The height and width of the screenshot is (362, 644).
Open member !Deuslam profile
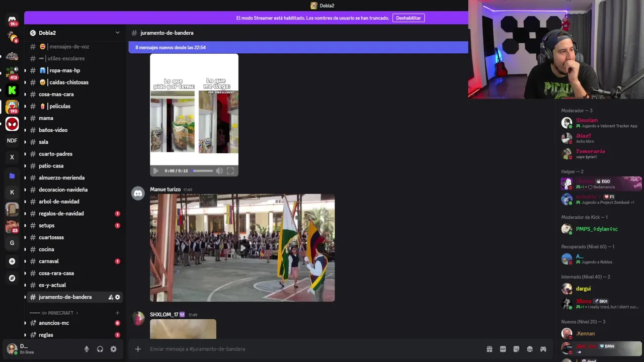tap(601, 123)
